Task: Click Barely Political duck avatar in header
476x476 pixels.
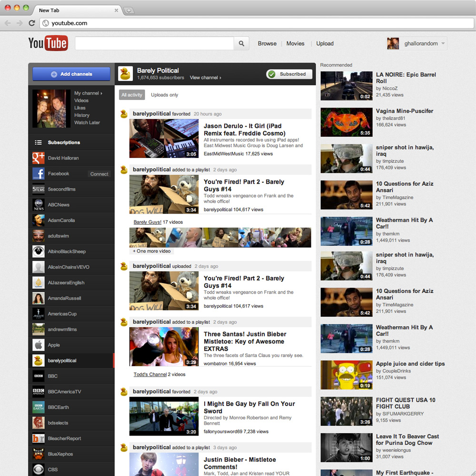Action: coord(126,74)
